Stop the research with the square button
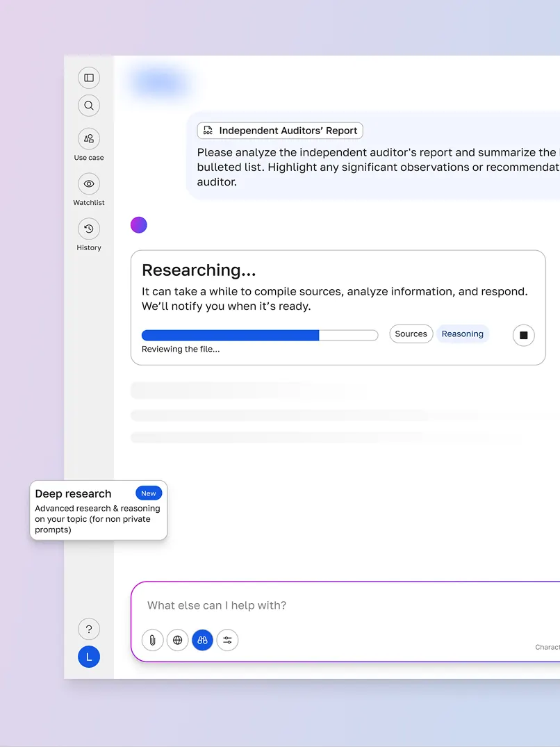 (x=523, y=335)
